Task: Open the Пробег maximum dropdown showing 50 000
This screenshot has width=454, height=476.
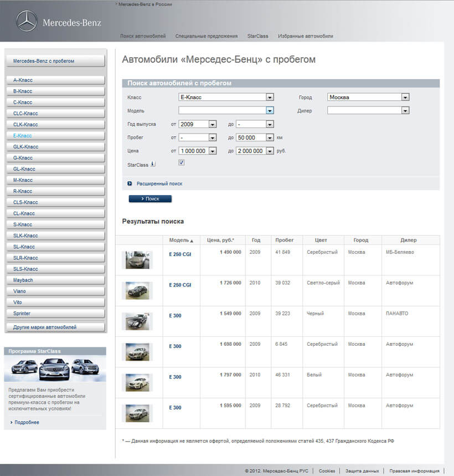Action: 255,137
